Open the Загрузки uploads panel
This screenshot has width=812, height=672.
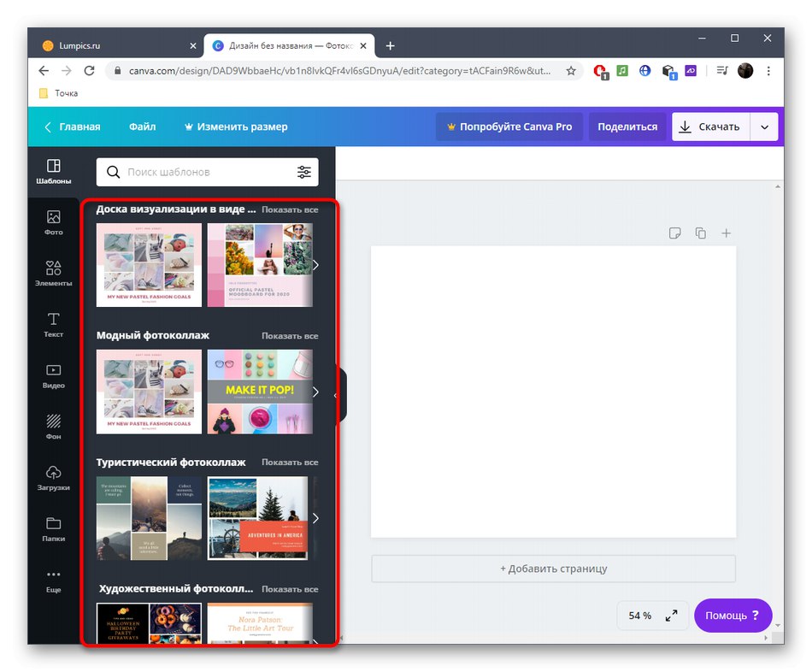coord(53,478)
